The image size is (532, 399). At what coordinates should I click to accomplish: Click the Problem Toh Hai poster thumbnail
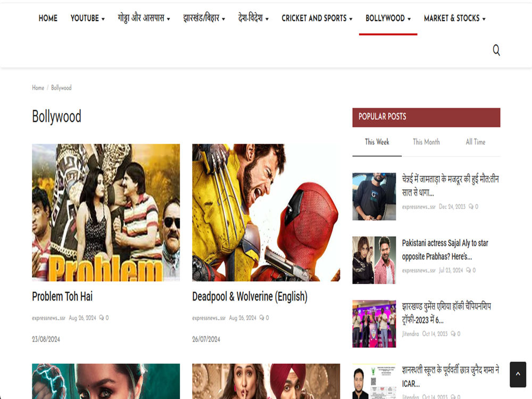[106, 213]
